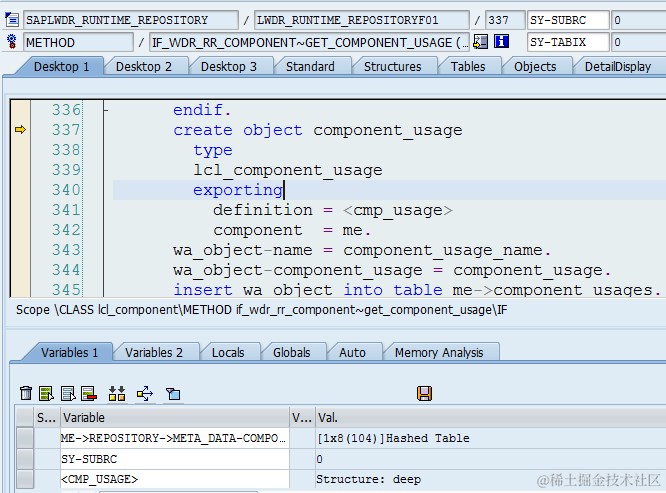Select the Variables 1 tab
Image resolution: width=666 pixels, height=493 pixels.
click(70, 352)
